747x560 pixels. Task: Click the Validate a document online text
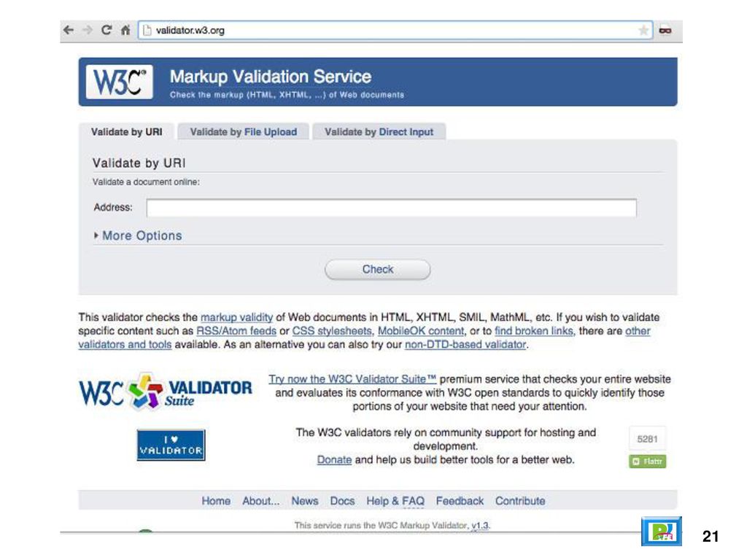pyautogui.click(x=146, y=182)
